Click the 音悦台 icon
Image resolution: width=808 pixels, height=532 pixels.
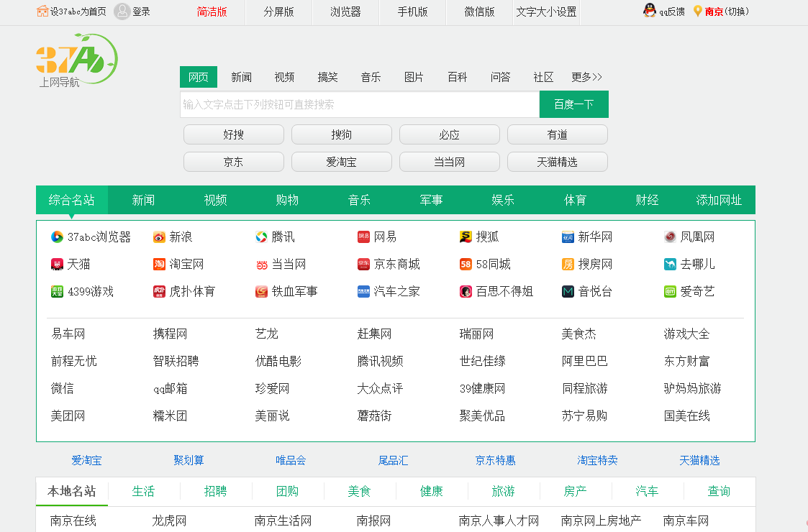(568, 291)
